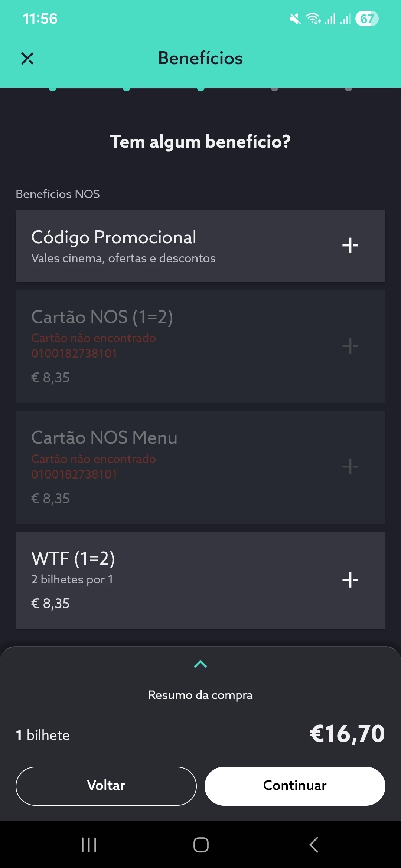
Task: Tap the Android home button
Action: [x=201, y=845]
